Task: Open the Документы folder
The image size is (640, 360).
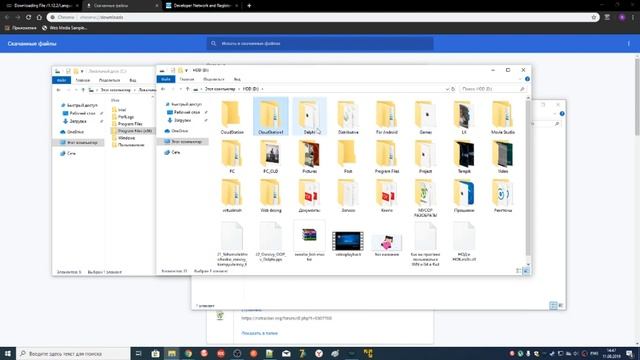Action: [309, 195]
